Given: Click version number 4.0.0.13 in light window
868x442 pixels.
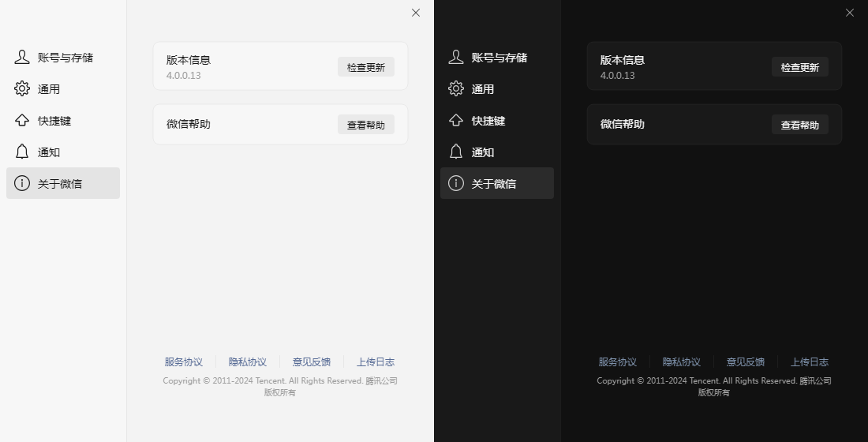Looking at the screenshot, I should click(183, 75).
